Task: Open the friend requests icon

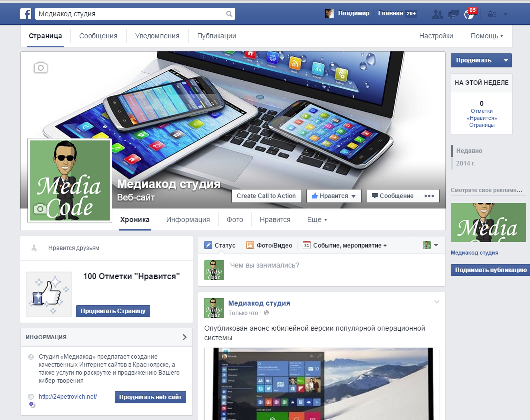Action: point(437,14)
